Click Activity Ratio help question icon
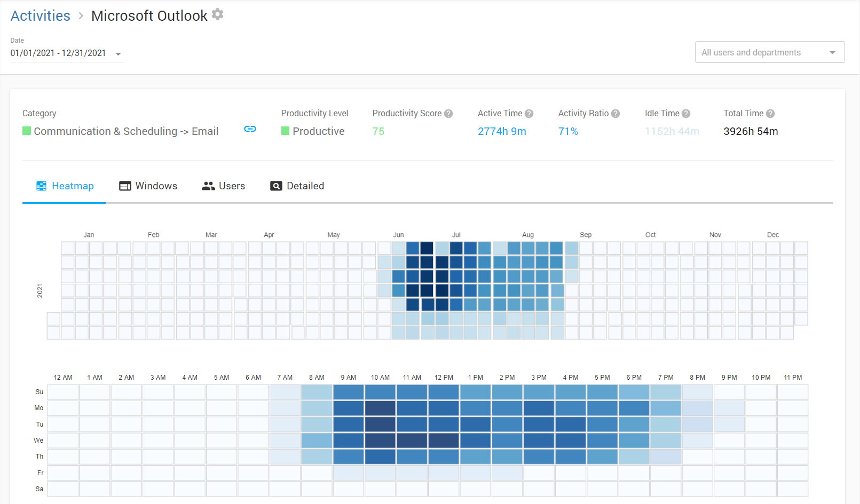The image size is (860, 504). pyautogui.click(x=616, y=114)
